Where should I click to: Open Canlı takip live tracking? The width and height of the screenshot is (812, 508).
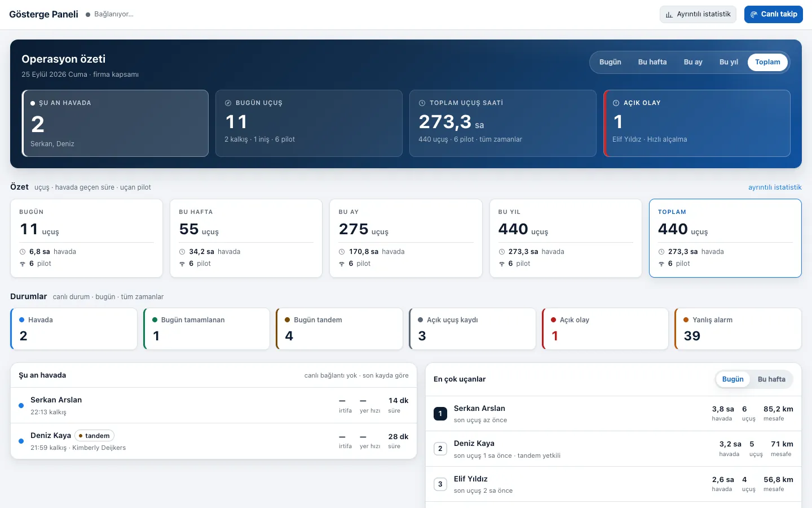pos(774,14)
